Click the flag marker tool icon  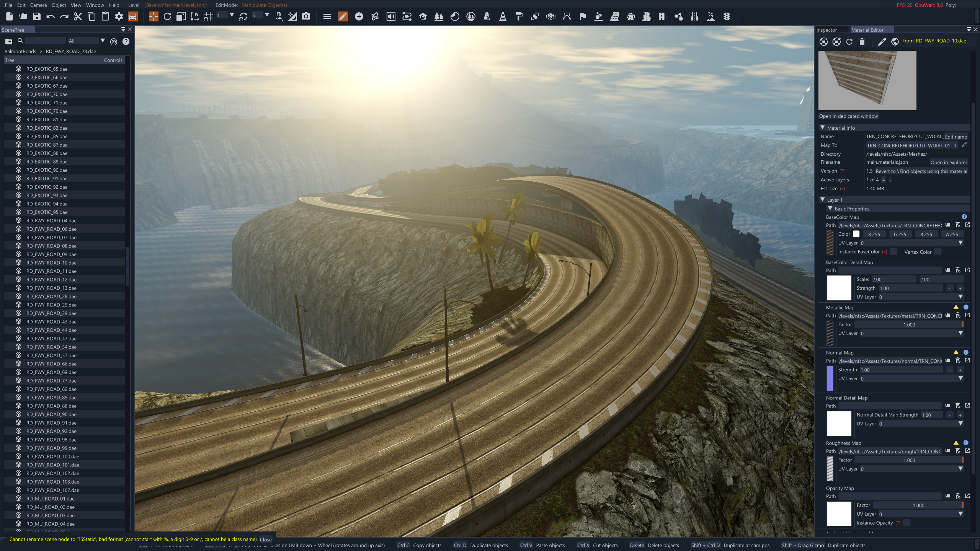click(x=583, y=16)
